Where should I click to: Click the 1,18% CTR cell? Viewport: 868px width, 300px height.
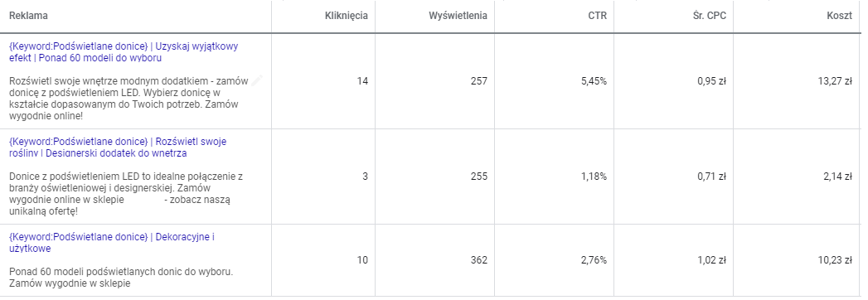point(594,177)
